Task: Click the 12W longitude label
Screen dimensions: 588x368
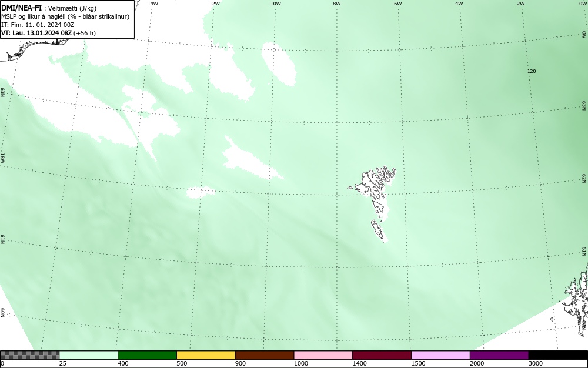Action: tap(214, 4)
